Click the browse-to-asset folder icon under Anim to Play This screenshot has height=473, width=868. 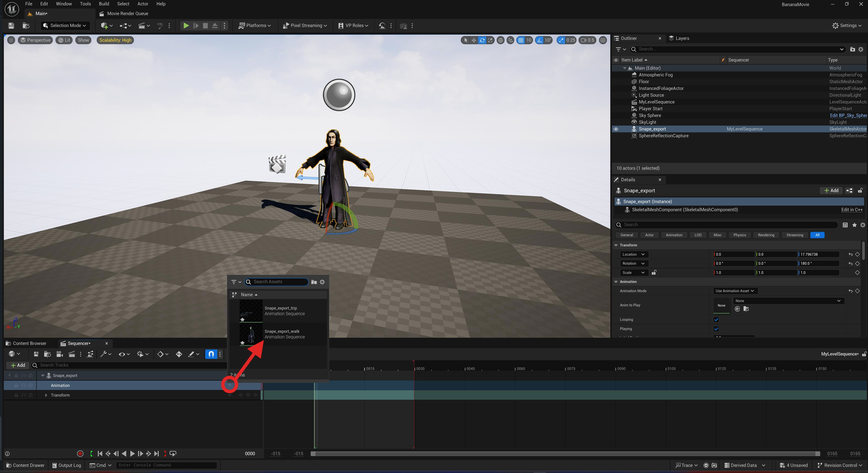click(746, 309)
